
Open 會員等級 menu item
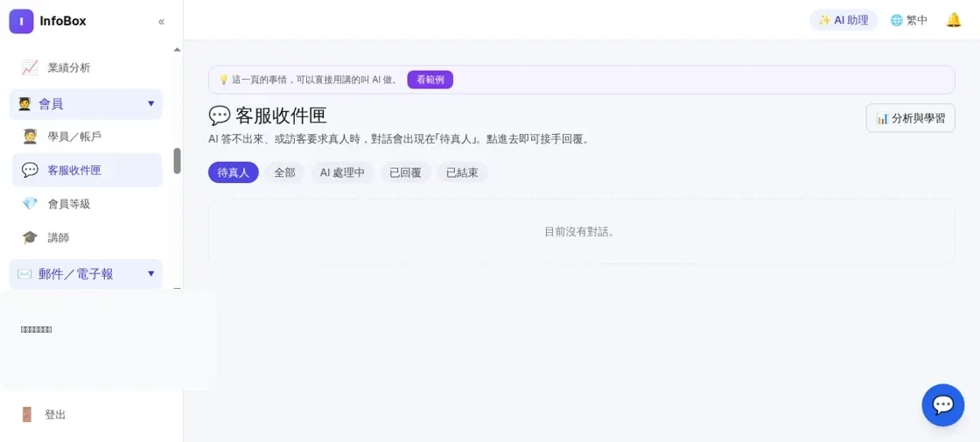point(87,204)
